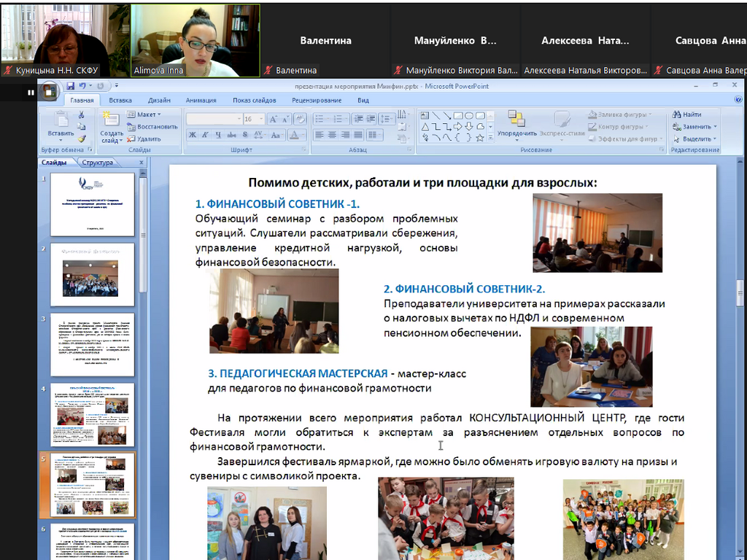Toggle underline (Ч) formatting
This screenshot has width=747, height=560.
[x=218, y=135]
